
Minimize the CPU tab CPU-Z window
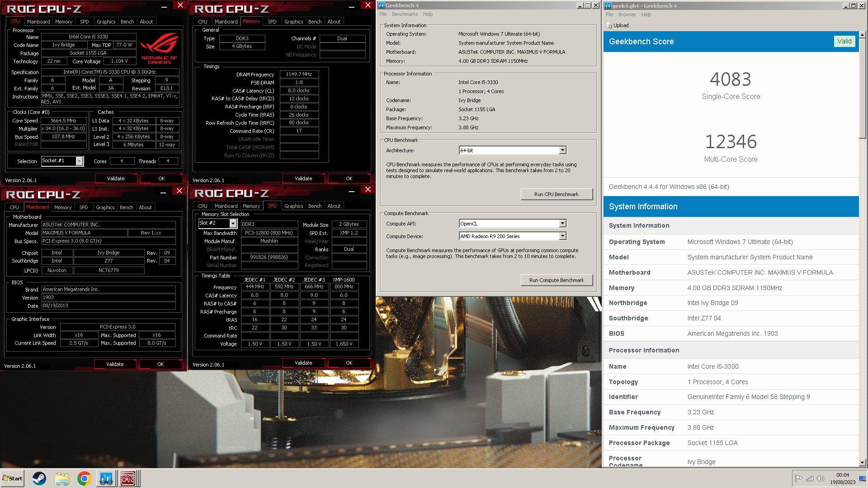(164, 6)
